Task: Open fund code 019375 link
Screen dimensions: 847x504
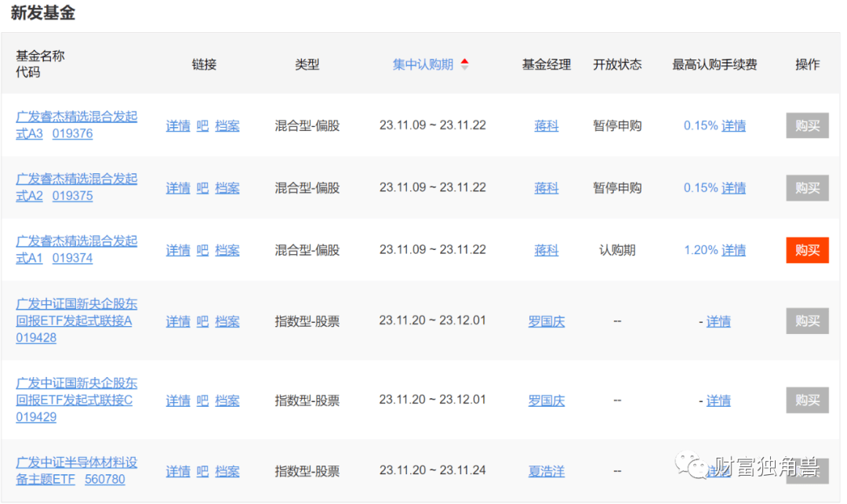Action: coord(72,195)
